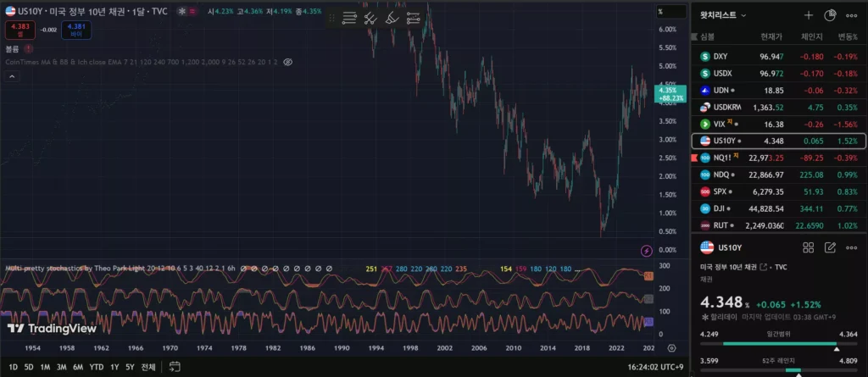Viewport: 868px width, 377px height.
Task: Click the 16:24:02 UTC+9 timezone button
Action: click(655, 367)
